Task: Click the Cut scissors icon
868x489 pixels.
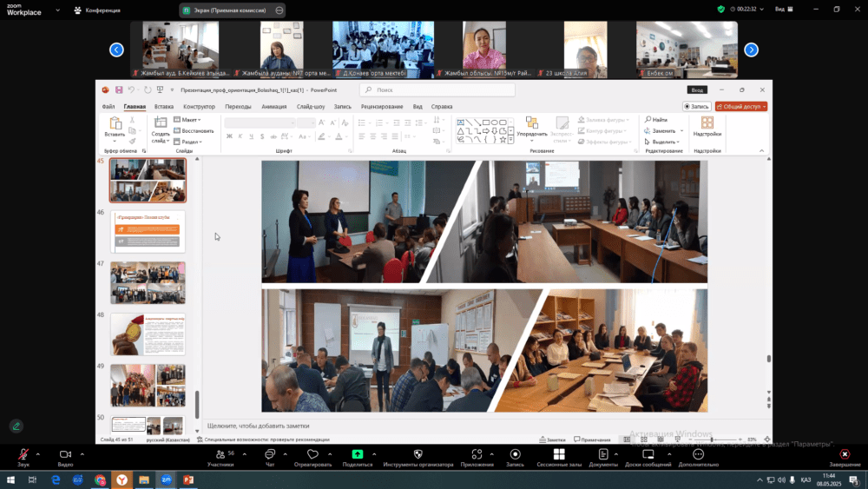Action: tap(132, 120)
